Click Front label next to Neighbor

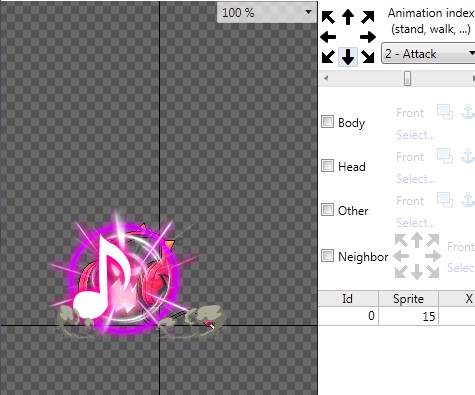click(x=461, y=247)
